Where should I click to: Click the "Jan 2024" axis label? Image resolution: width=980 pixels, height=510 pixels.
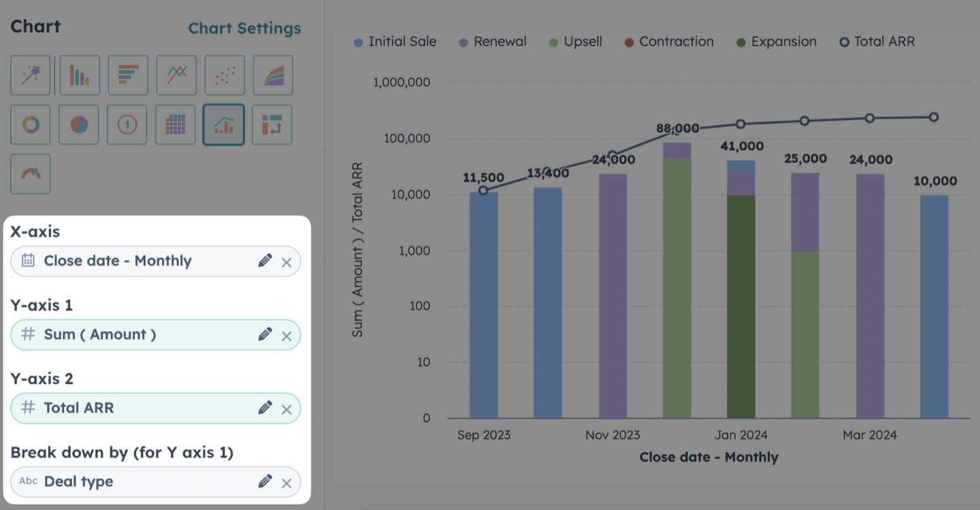(741, 435)
